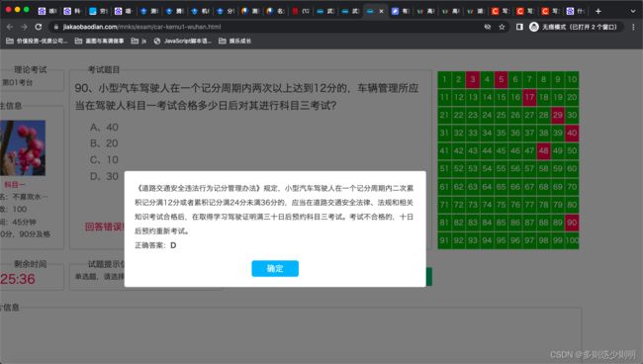Click the remaining time 25:36
Viewport: 643px width, 364px height.
(18, 279)
